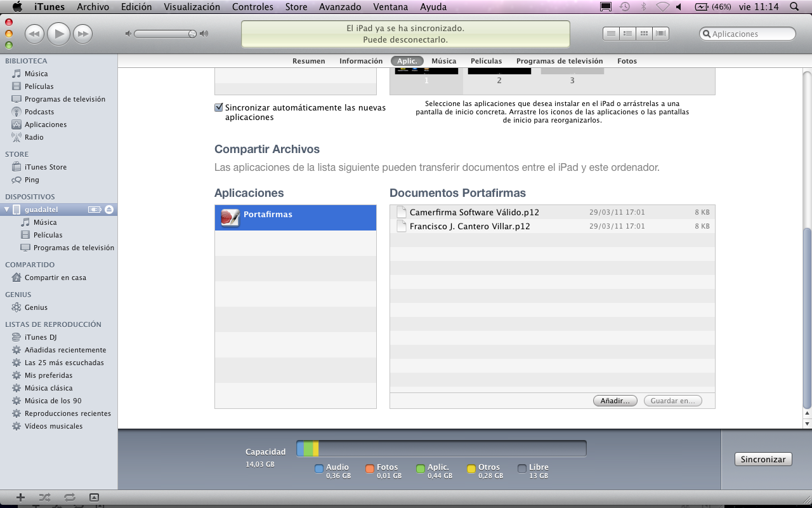Viewport: 812px width, 508px height.
Task: Open Programas de televisión under guadaltel
Action: [74, 248]
